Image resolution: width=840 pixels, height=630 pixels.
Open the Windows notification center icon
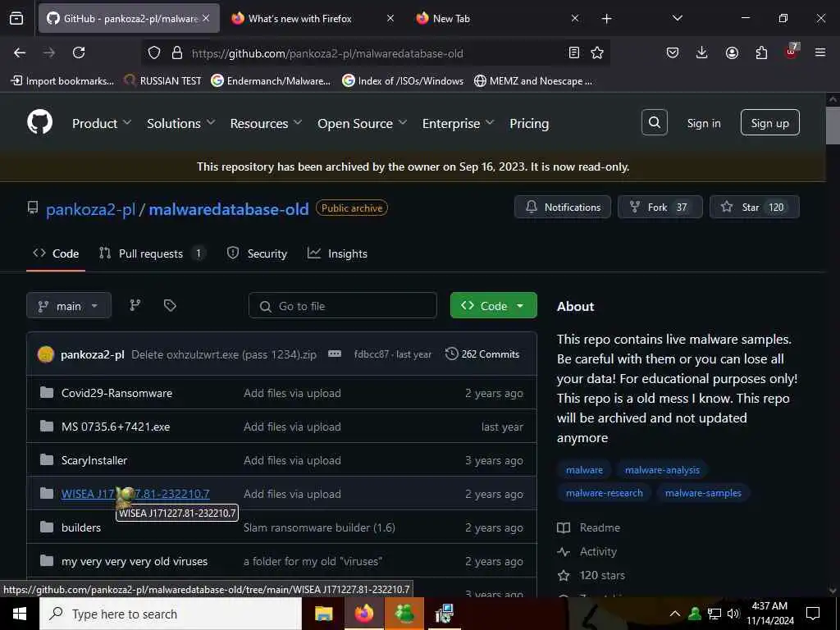[813, 614]
